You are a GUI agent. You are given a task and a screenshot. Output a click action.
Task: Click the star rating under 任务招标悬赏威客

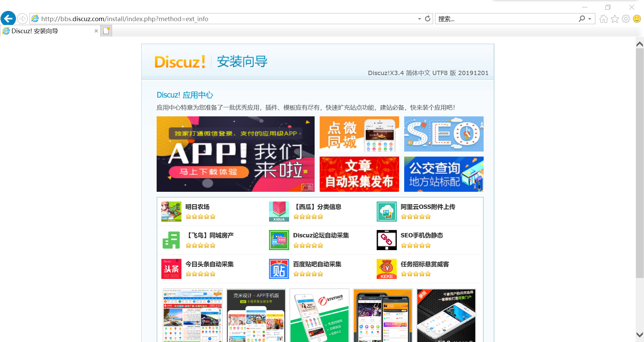click(x=416, y=274)
